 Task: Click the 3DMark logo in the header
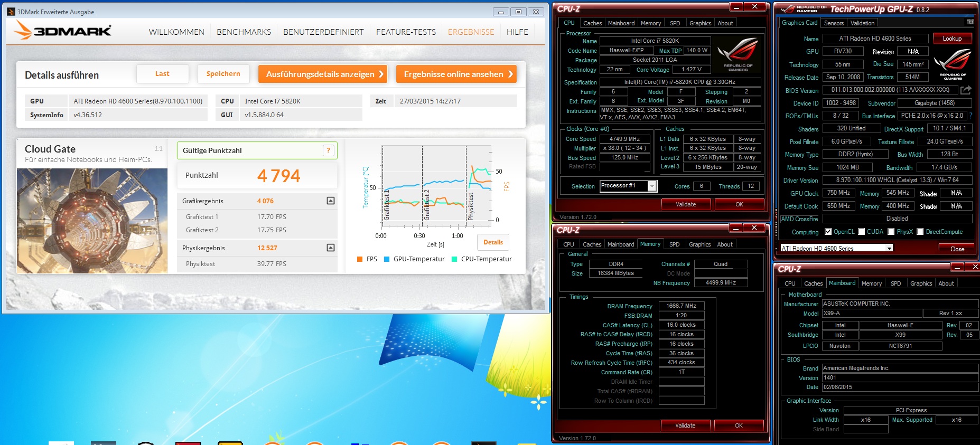(62, 31)
